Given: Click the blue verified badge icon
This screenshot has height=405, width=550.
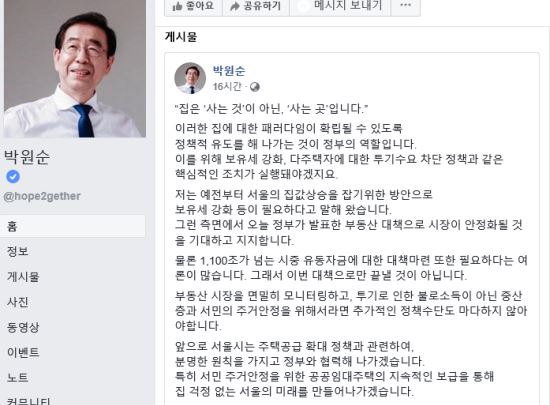Looking at the screenshot, I should 13,176.
